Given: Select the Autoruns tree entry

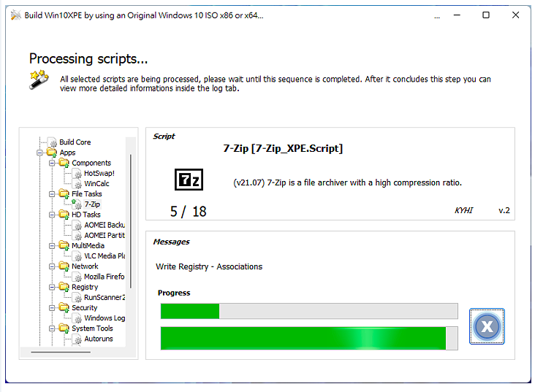Looking at the screenshot, I should [x=99, y=339].
